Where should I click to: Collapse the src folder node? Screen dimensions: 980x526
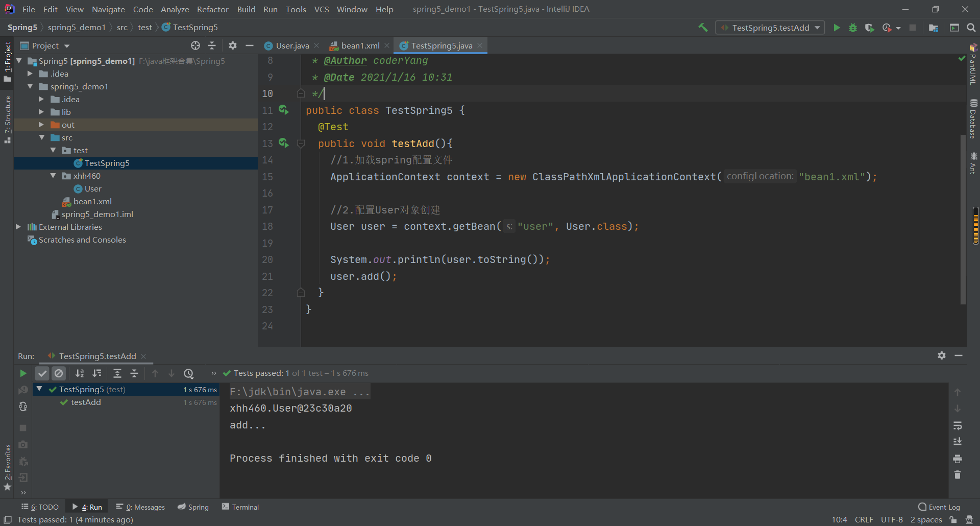(x=42, y=137)
